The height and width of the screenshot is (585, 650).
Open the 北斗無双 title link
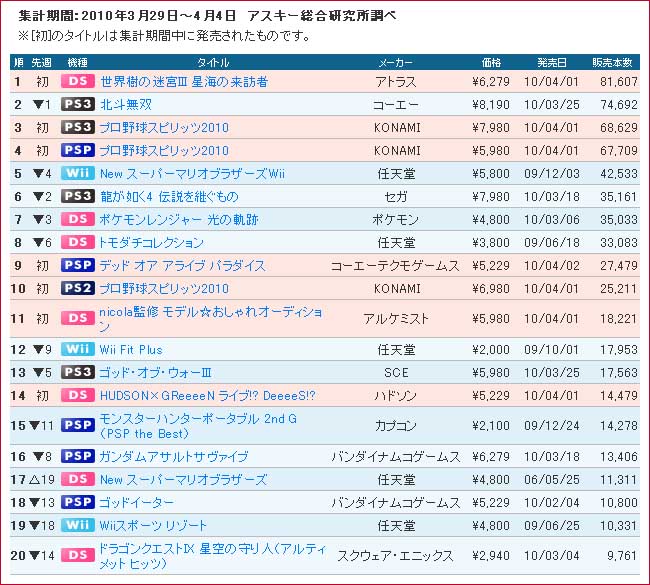tap(126, 104)
